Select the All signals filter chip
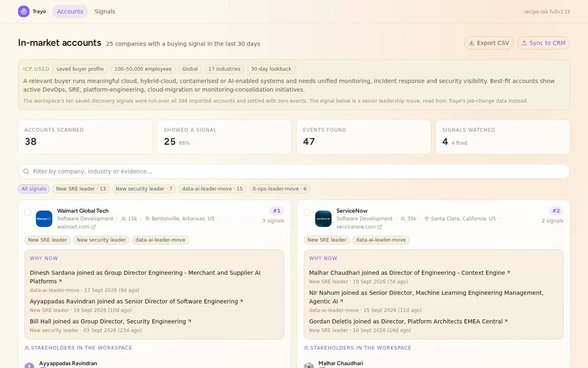The height and width of the screenshot is (368, 588). tap(34, 189)
